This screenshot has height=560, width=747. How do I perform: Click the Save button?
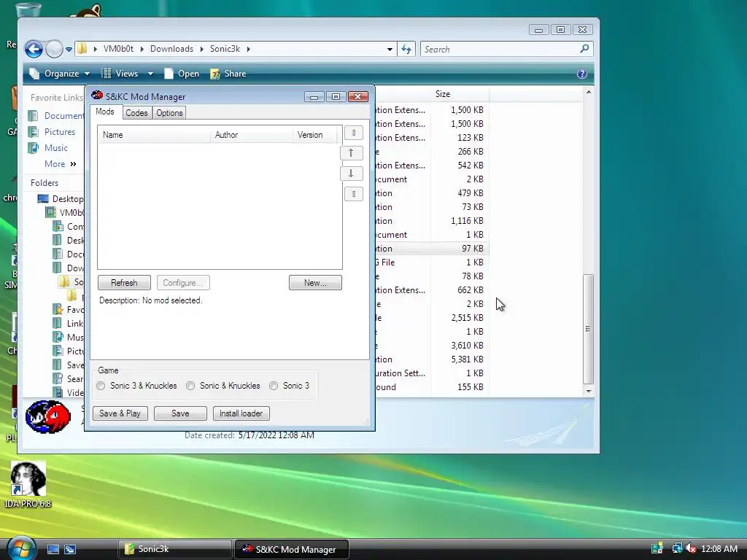tap(181, 413)
